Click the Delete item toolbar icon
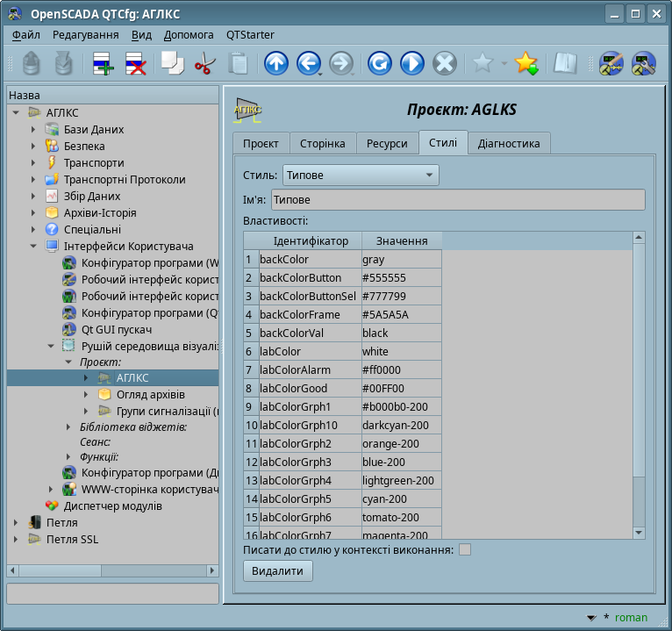Screen dimensions: 672x631 [135, 64]
